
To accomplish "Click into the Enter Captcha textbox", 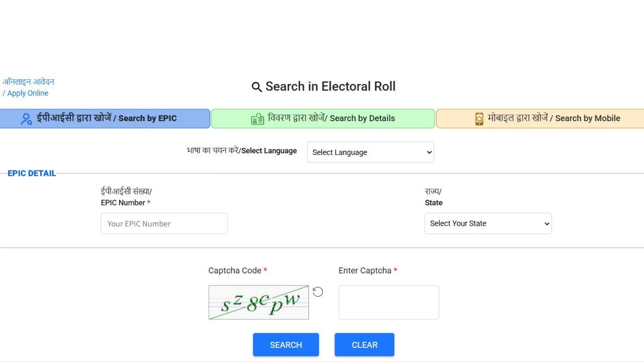I will click(388, 302).
